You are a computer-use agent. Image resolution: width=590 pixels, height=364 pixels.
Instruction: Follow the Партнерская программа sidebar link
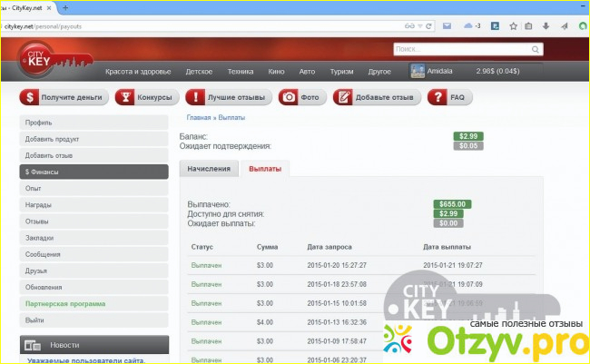click(x=65, y=304)
